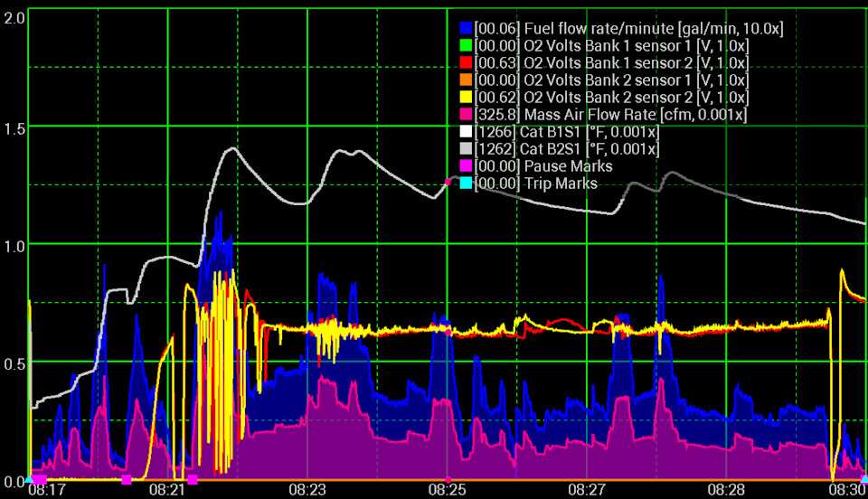Click the 08:30 time axis label
This screenshot has width=868, height=499.
coord(847,490)
